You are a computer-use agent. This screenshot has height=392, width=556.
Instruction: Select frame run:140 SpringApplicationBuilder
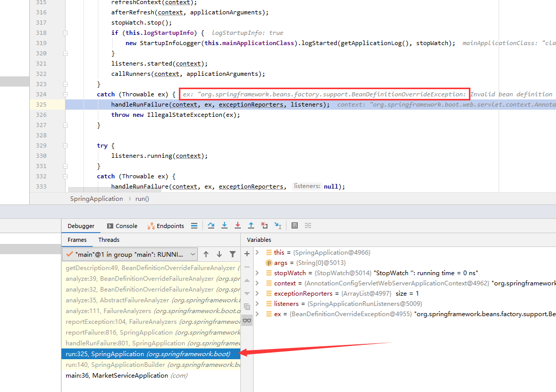coord(151,365)
